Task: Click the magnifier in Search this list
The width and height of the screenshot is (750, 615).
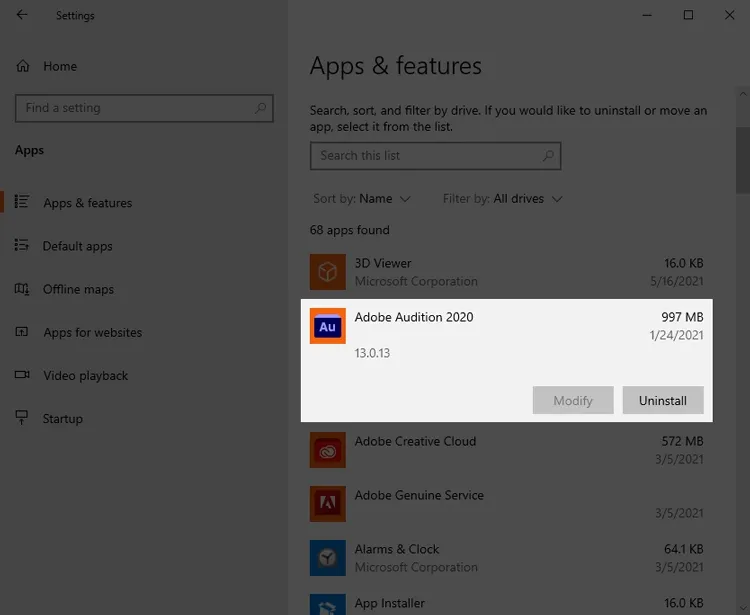Action: [x=548, y=155]
